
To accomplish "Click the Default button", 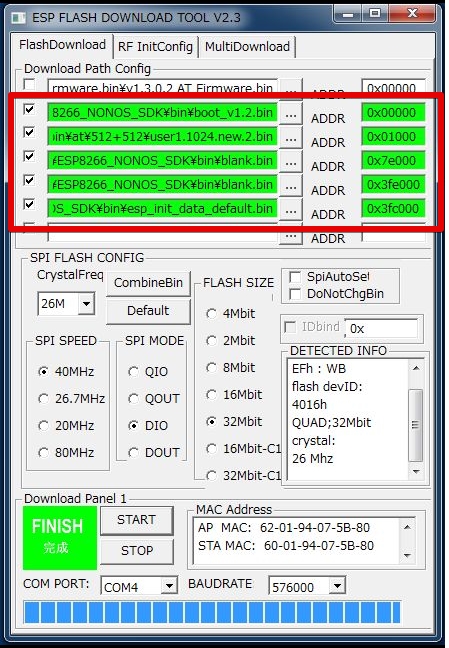I will pos(148,310).
